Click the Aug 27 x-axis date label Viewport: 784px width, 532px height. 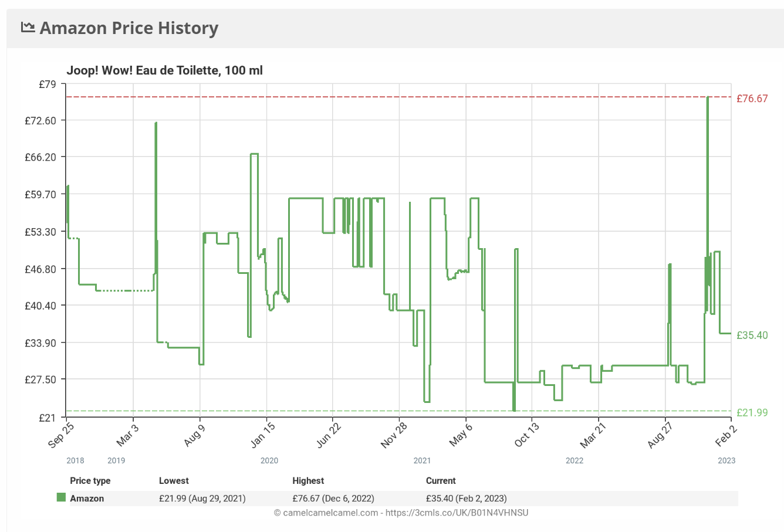[x=660, y=435]
